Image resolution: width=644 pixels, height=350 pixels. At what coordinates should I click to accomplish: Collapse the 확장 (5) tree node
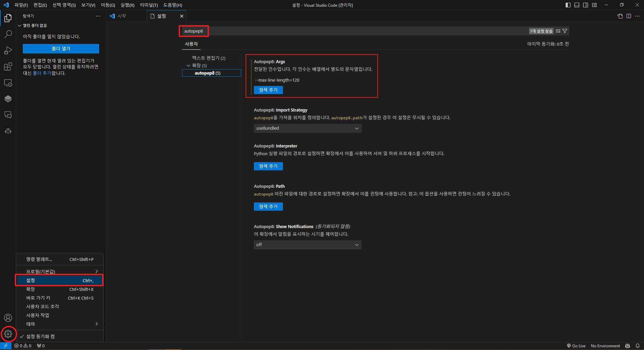(x=188, y=65)
